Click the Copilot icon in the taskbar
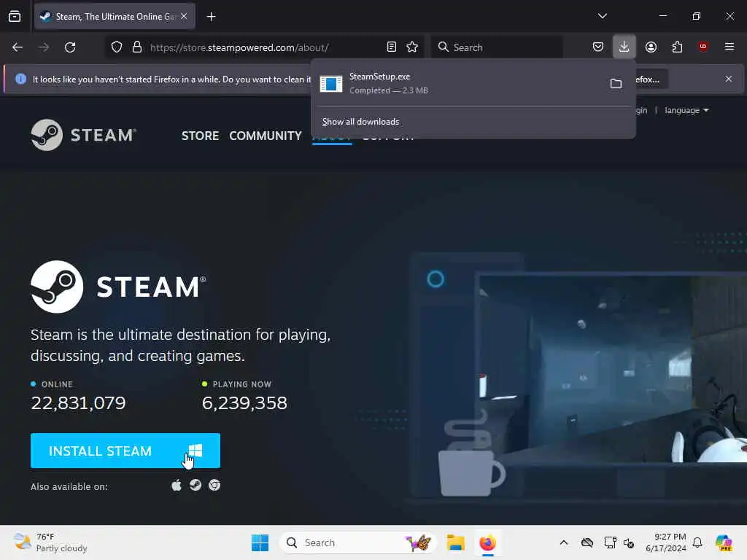This screenshot has height=560, width=747. click(x=724, y=542)
